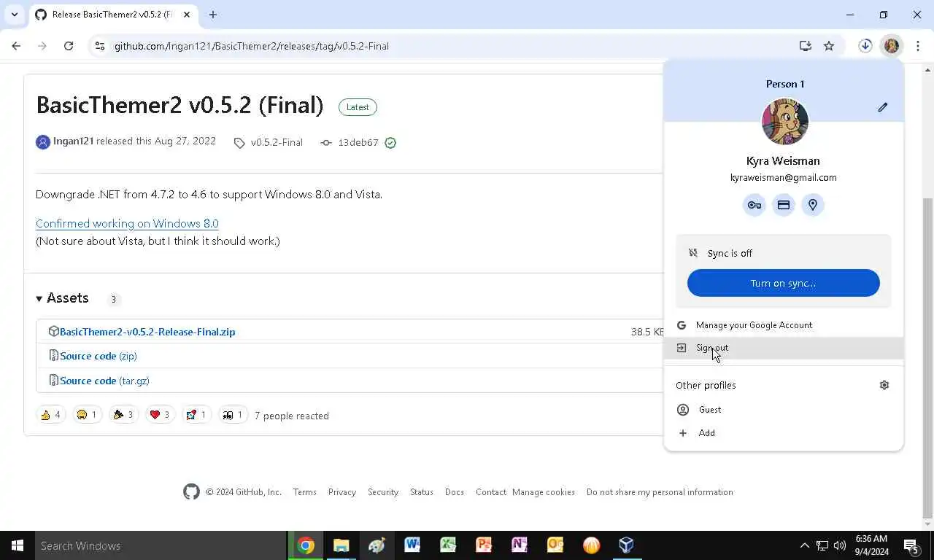Launch Excel from the taskbar
Image resolution: width=934 pixels, height=560 pixels.
pos(448,545)
